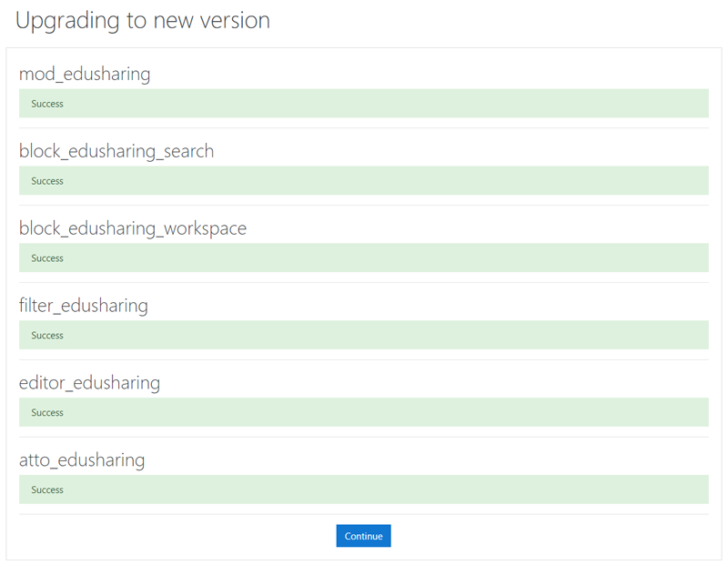Click the Success notice under block_edusharing_search
This screenshot has width=728, height=565.
coord(363,181)
